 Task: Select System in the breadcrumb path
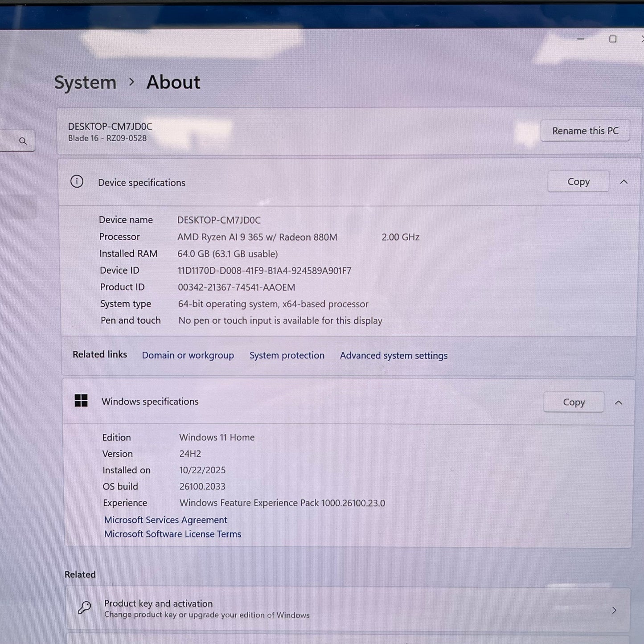tap(85, 82)
